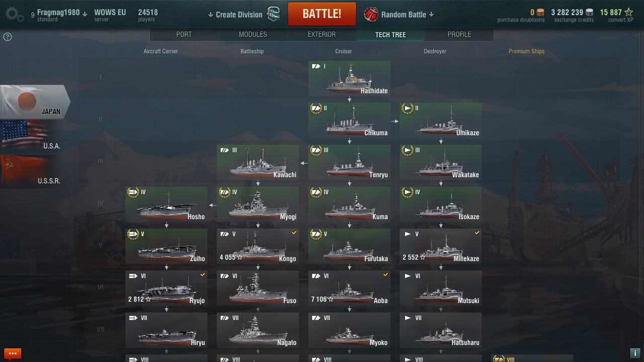Click the info icon in bottom corner
Image resolution: width=644 pixels, height=362 pixels.
tap(635, 353)
